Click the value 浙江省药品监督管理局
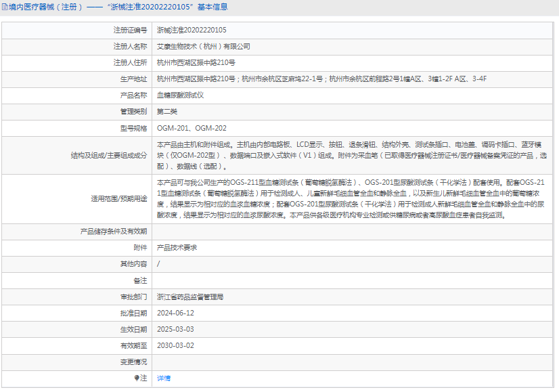559x392 pixels. [190, 297]
